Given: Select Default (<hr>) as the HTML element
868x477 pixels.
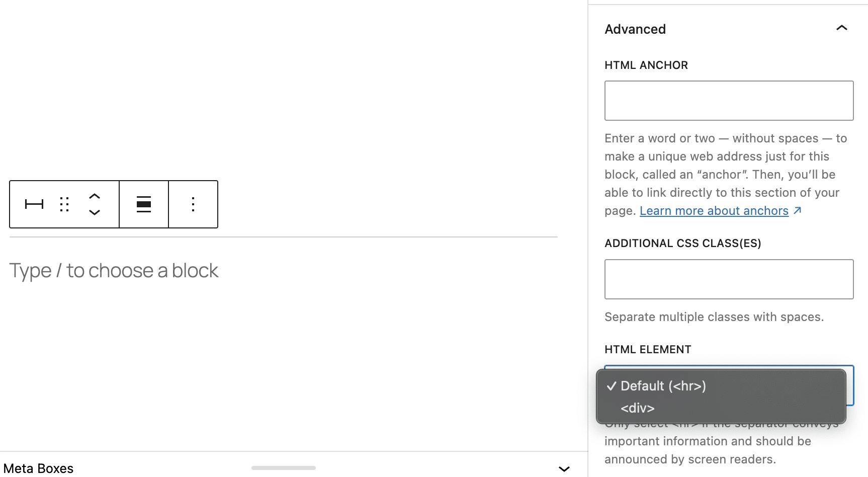Looking at the screenshot, I should 663,386.
